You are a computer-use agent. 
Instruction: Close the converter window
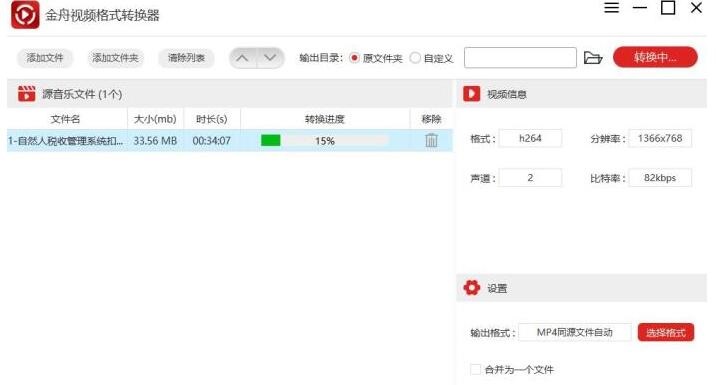coord(696,7)
